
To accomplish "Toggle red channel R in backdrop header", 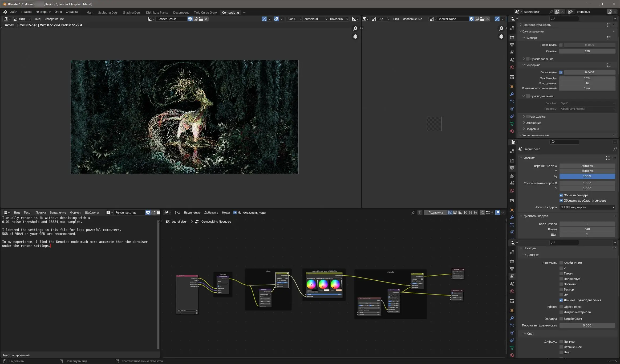I will (465, 212).
